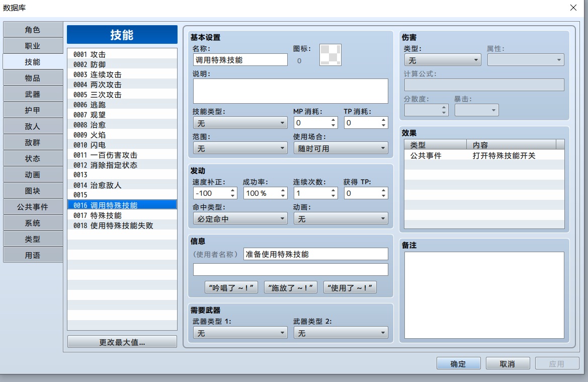Decrease 成功率 with down arrow
Image resolution: width=588 pixels, height=382 pixels.
[283, 196]
